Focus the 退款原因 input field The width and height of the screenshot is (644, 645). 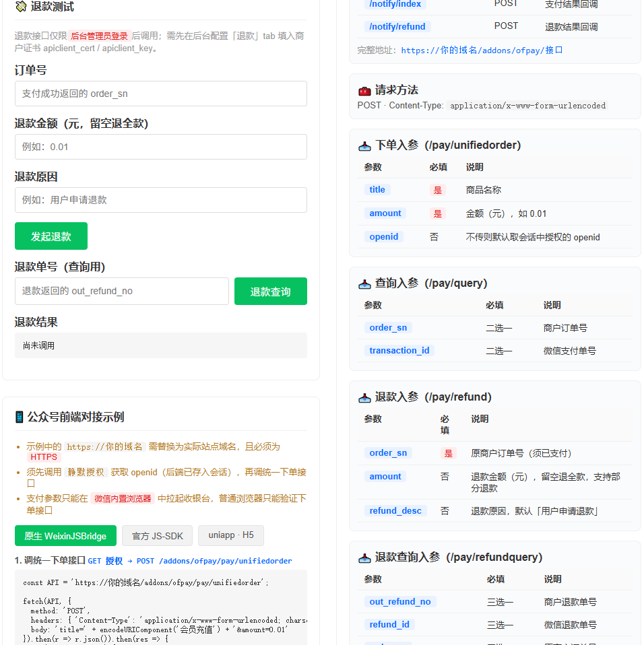coord(161,200)
